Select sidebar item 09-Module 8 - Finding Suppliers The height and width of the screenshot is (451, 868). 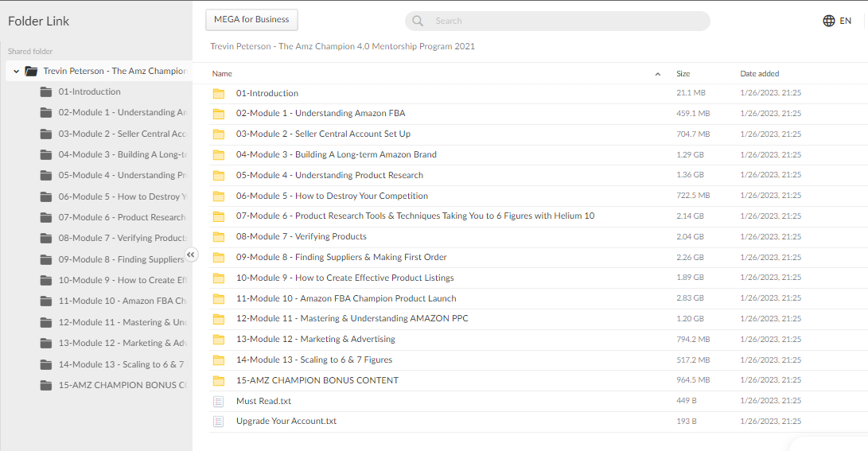[x=122, y=259]
